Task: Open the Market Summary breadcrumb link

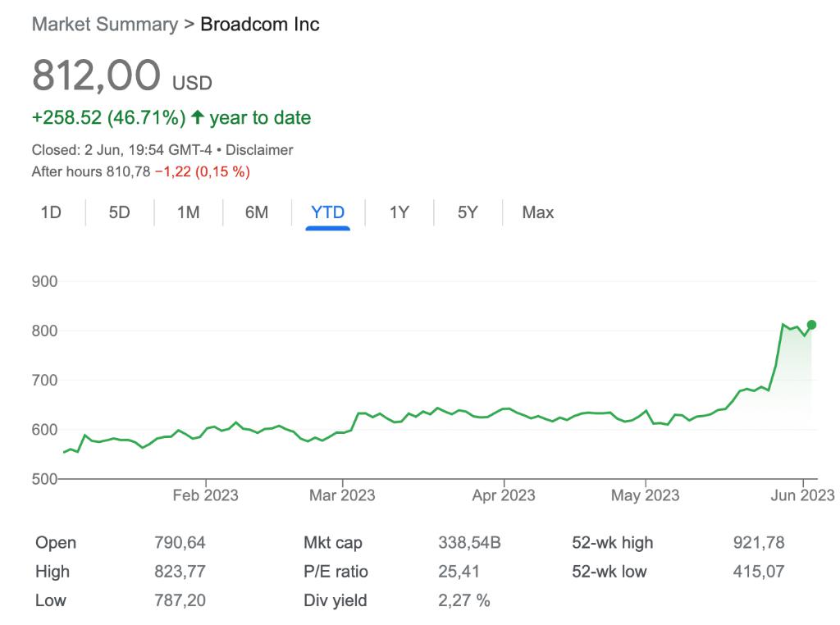Action: [x=104, y=25]
